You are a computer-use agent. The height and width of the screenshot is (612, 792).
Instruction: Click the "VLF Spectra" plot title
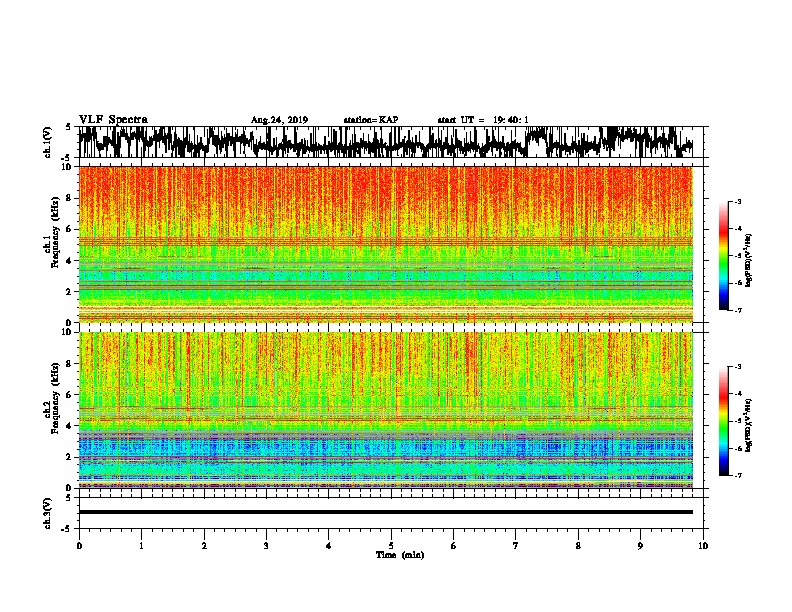pos(113,120)
